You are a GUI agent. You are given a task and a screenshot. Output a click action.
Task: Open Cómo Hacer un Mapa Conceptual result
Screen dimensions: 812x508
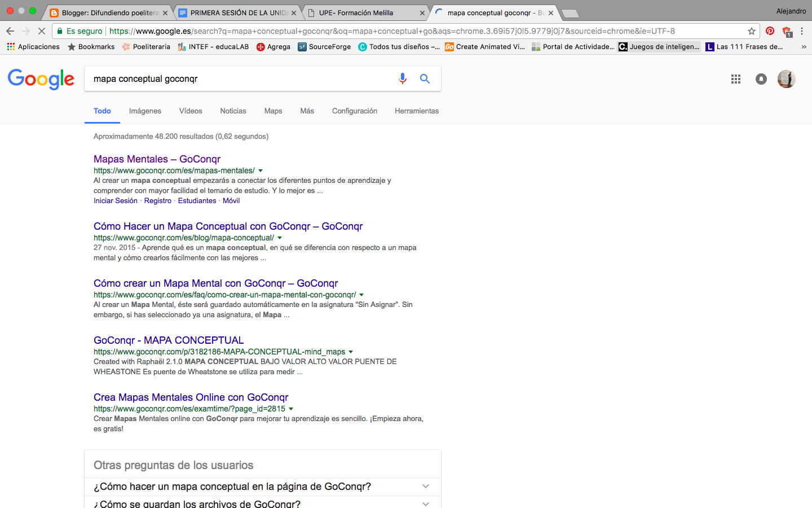click(x=228, y=226)
